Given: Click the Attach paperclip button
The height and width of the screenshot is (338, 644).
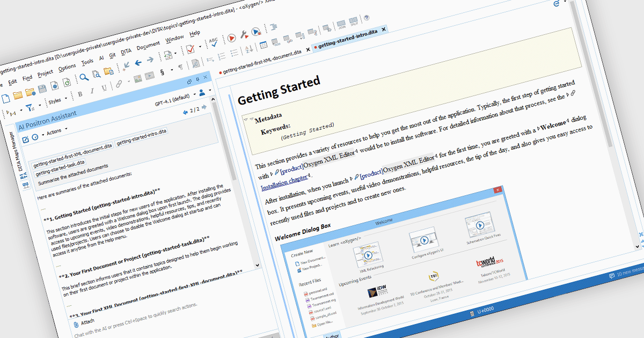Looking at the screenshot, I should tap(83, 322).
